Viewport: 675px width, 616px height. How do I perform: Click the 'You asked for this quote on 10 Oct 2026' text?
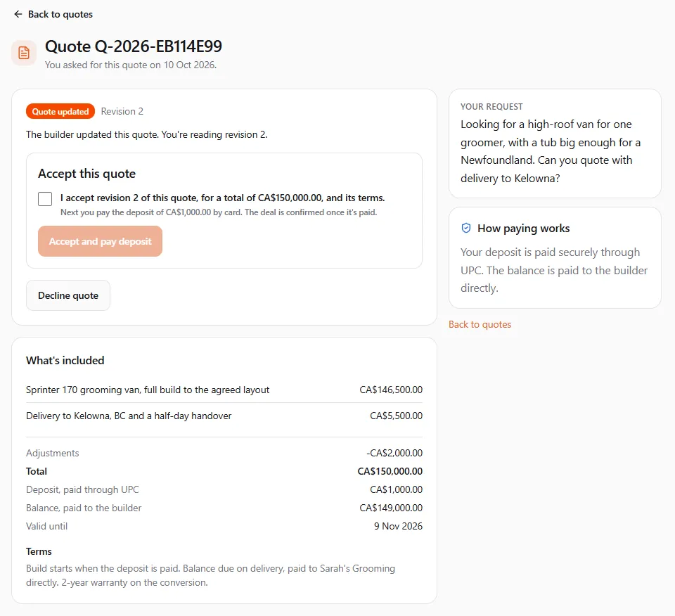point(131,65)
